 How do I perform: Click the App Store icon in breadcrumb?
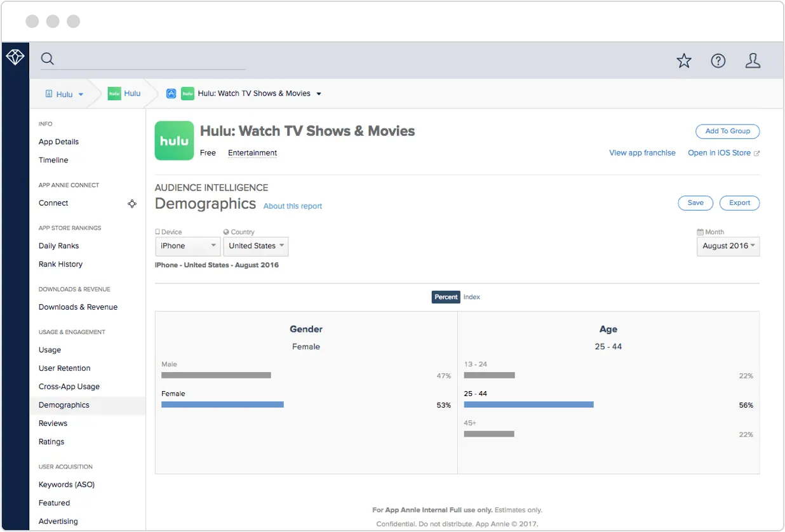[x=171, y=93]
